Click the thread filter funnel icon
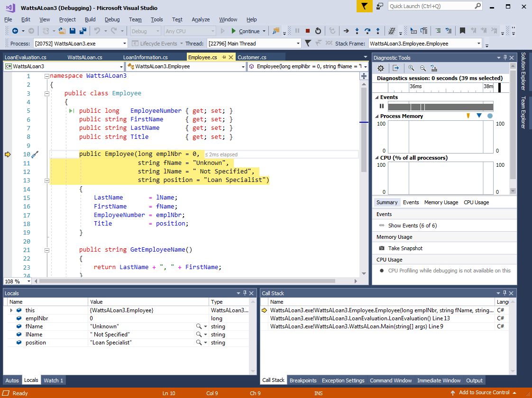 [308, 43]
